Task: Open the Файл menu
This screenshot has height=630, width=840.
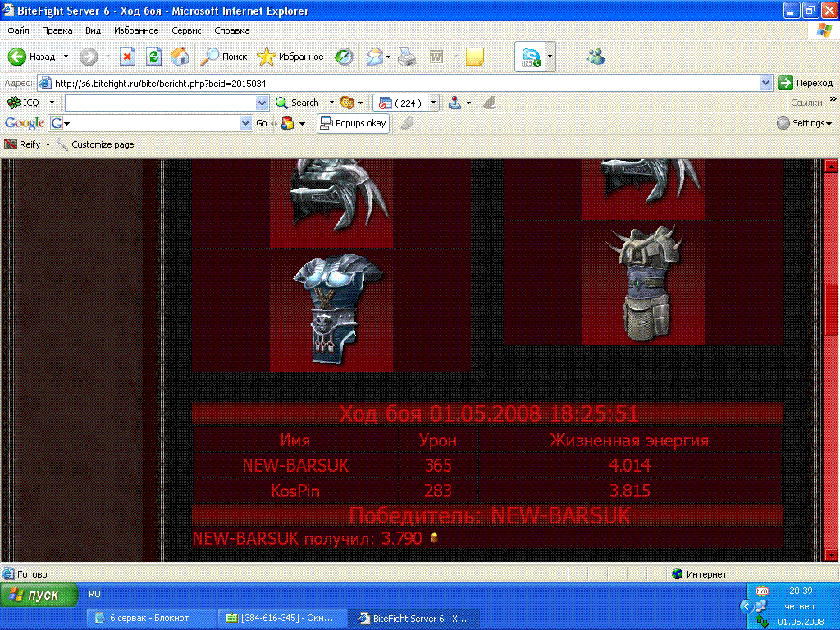Action: (x=18, y=30)
